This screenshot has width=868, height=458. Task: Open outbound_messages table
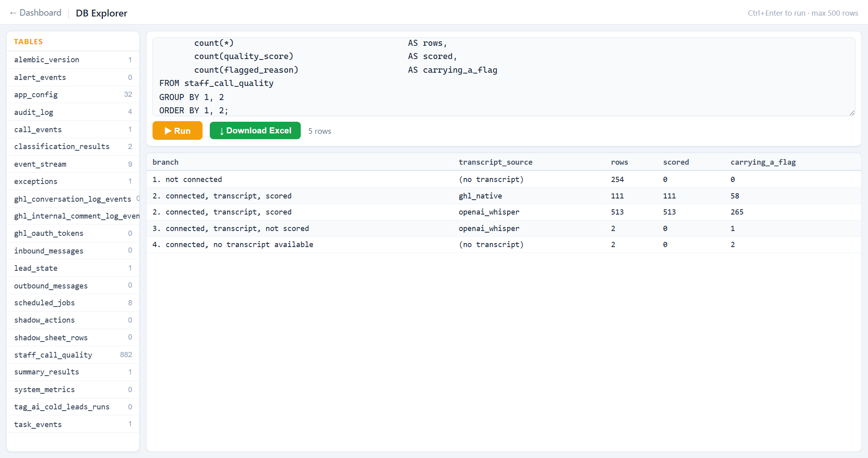point(73,286)
